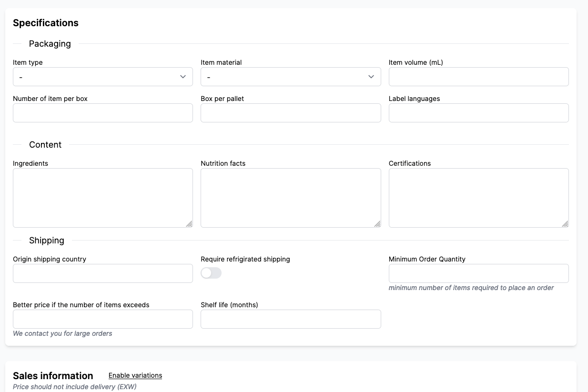Focus the Nutrition facts text area
The height and width of the screenshot is (392, 588).
point(291,198)
